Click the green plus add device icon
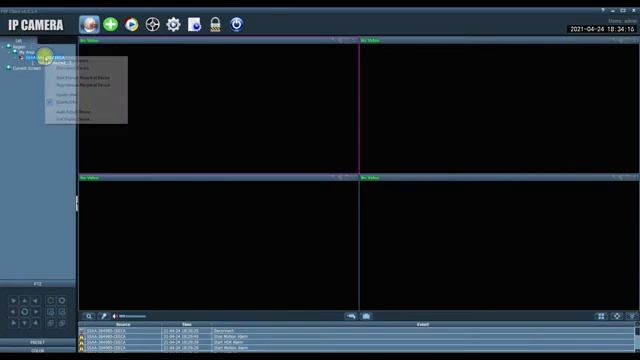Image resolution: width=640 pixels, height=360 pixels. pos(111,24)
